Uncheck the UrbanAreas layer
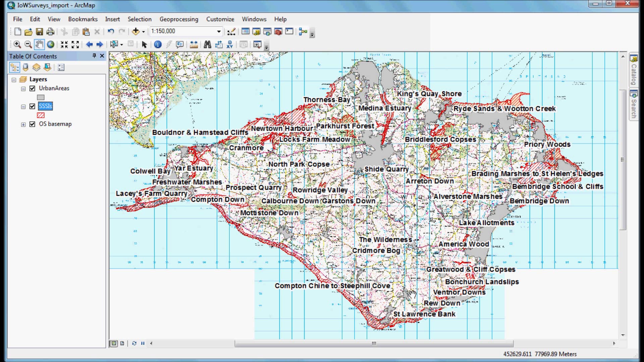 pyautogui.click(x=32, y=88)
